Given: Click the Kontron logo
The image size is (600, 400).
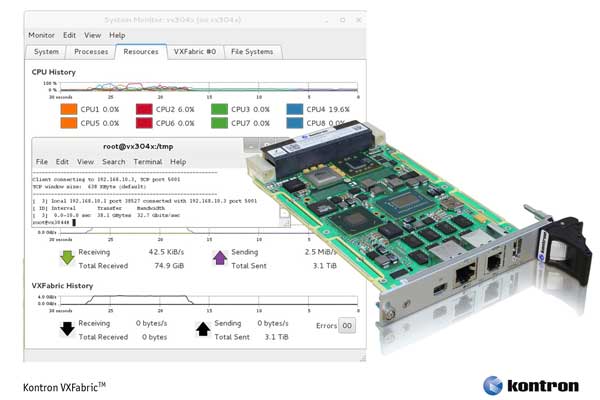Looking at the screenshot, I should tap(531, 385).
